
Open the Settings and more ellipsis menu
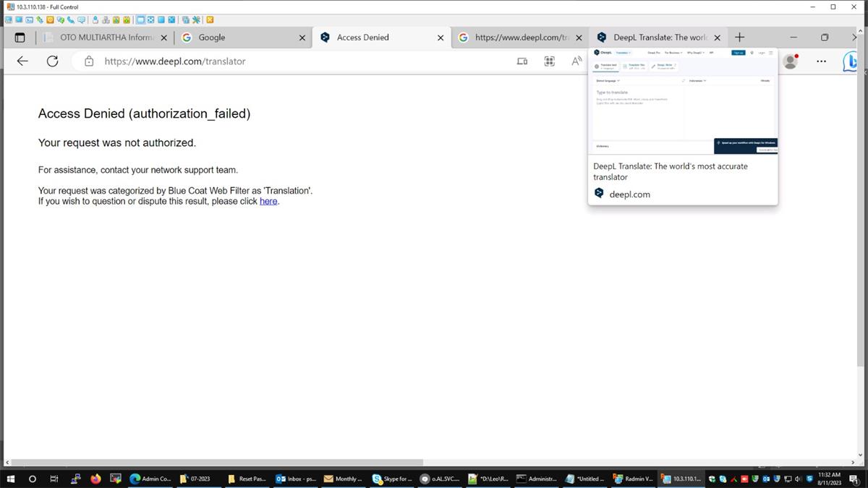point(821,61)
